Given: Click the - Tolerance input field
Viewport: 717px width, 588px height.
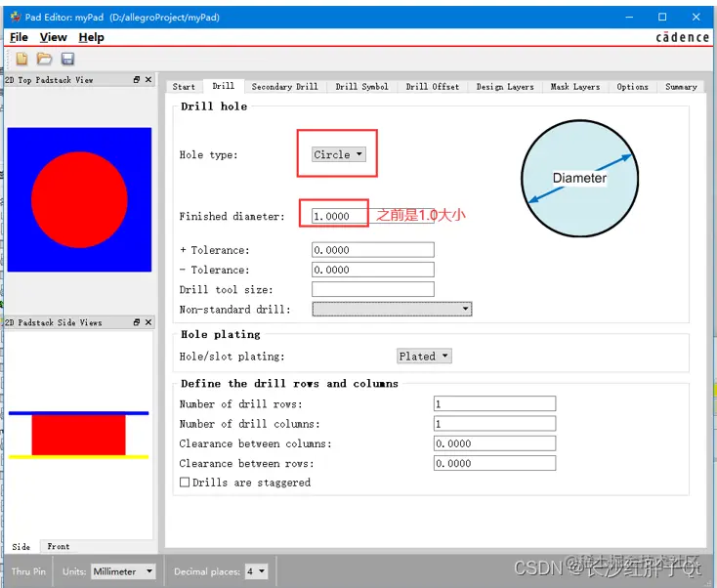Looking at the screenshot, I should (x=373, y=270).
